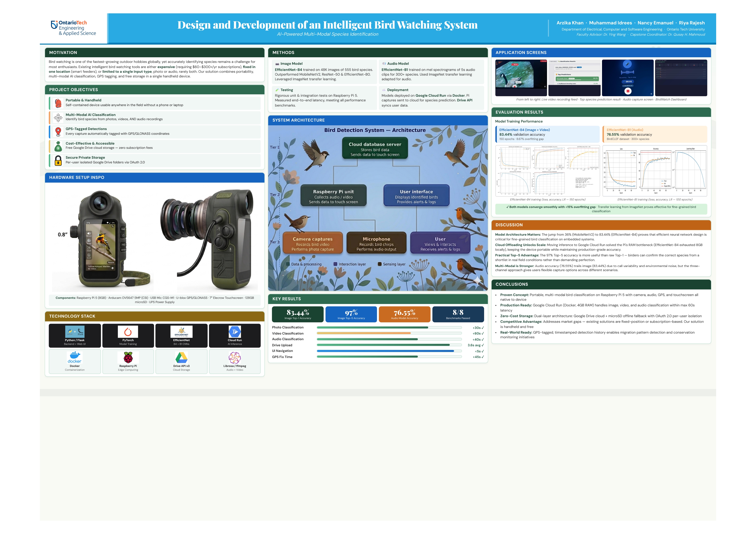Screen dimensions: 756x534
Task: Click the red GPS map pin icon
Action: 58,132
